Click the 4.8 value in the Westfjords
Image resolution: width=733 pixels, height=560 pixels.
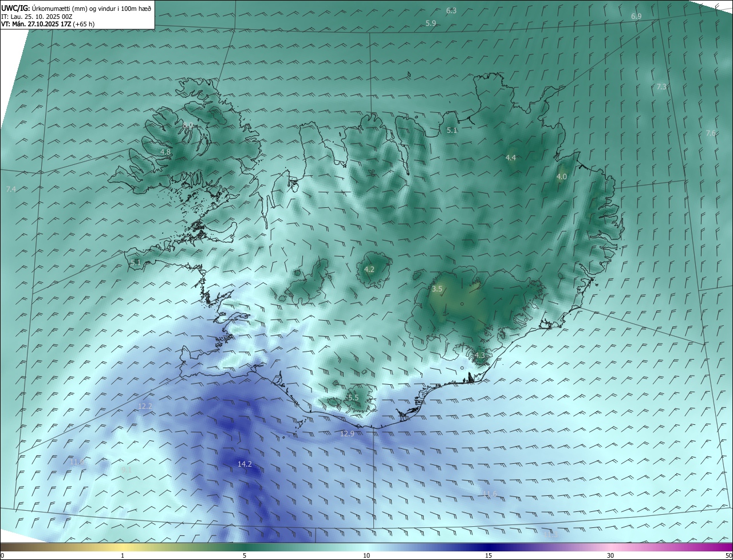(165, 152)
